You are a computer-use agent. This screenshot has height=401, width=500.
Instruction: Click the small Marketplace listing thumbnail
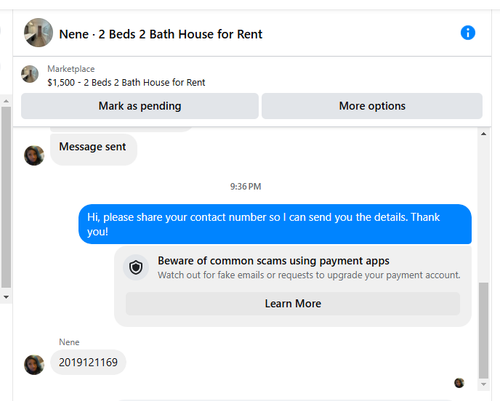click(x=30, y=74)
